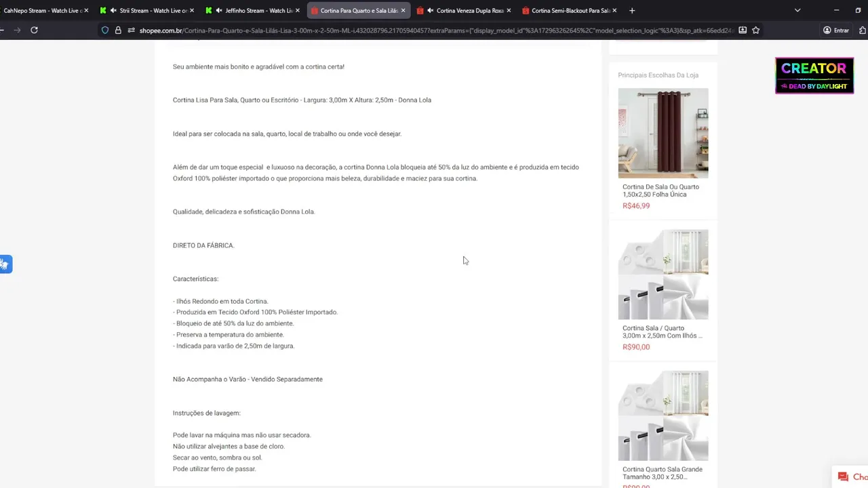The image size is (868, 488).
Task: Click 'Características:' heading text
Action: 195,279
